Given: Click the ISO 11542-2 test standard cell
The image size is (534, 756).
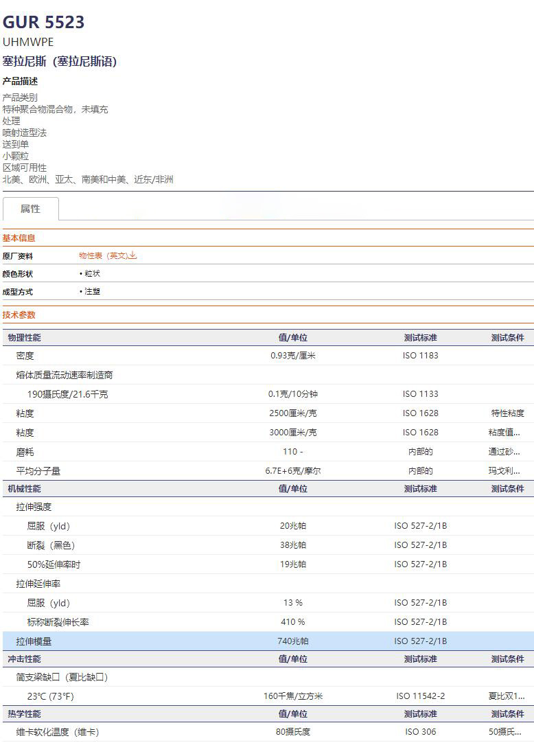Looking at the screenshot, I should tap(421, 696).
